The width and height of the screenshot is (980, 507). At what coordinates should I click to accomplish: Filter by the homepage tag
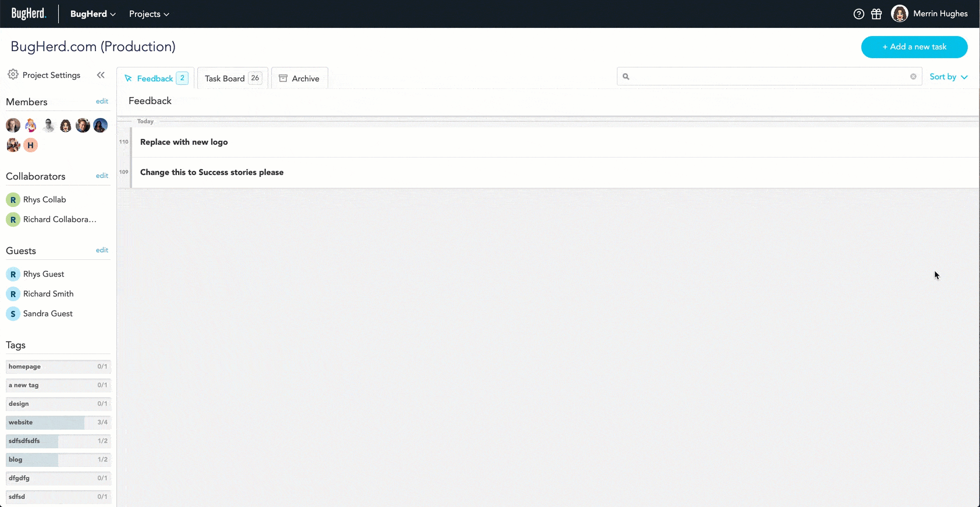[58, 367]
